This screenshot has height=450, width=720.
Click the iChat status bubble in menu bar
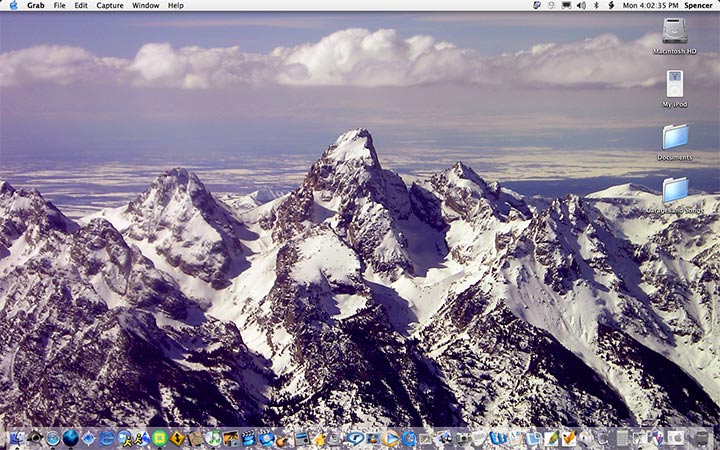click(551, 6)
